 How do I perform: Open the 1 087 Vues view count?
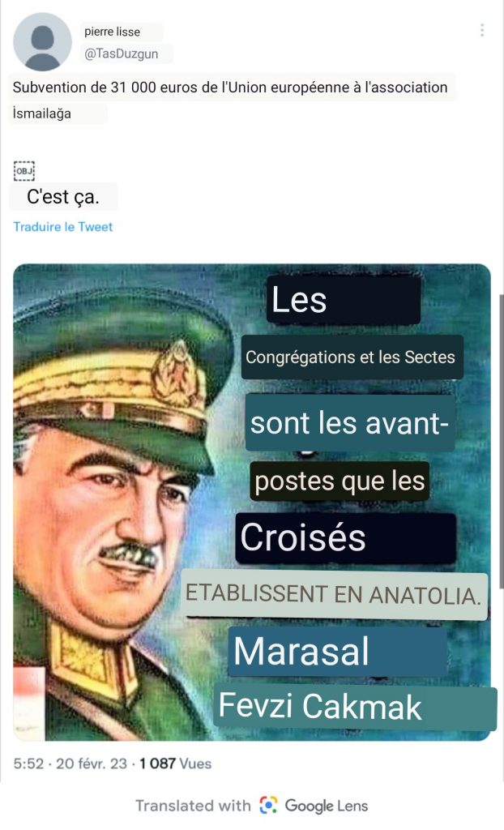pos(175,764)
